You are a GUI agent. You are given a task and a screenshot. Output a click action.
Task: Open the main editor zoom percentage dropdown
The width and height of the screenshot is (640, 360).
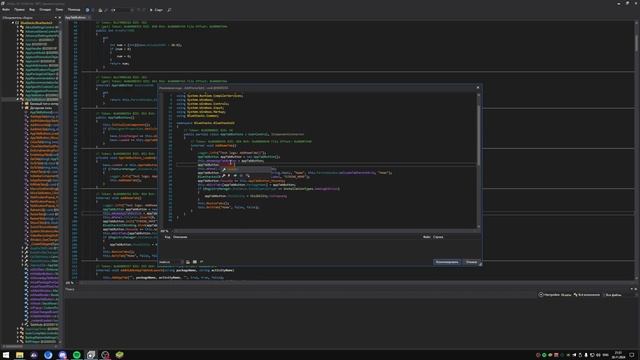[x=70, y=282]
